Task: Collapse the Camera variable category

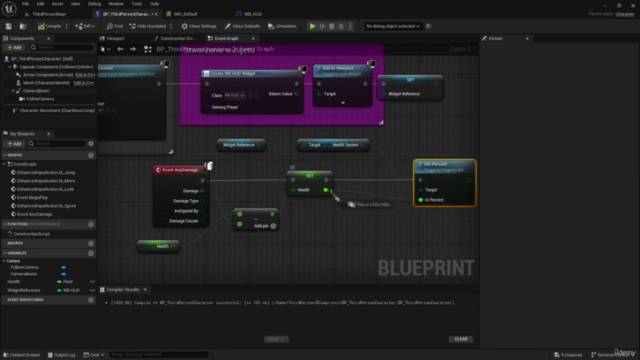Action: click(4, 261)
